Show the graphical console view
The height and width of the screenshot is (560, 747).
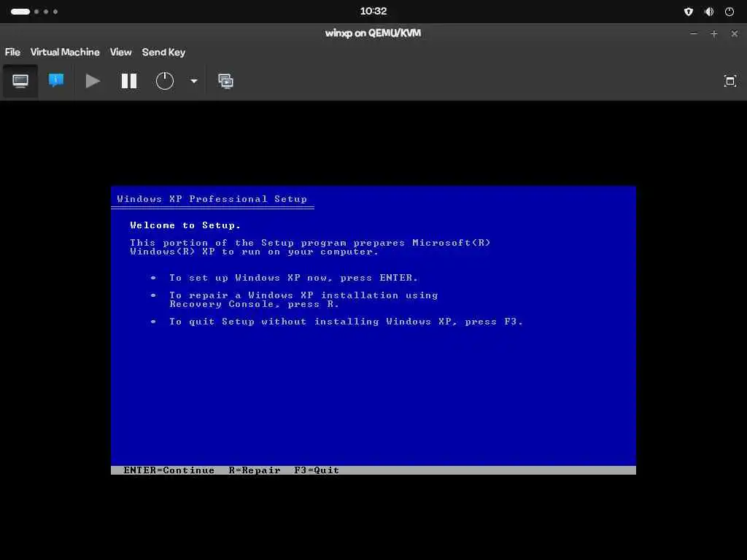click(x=20, y=81)
